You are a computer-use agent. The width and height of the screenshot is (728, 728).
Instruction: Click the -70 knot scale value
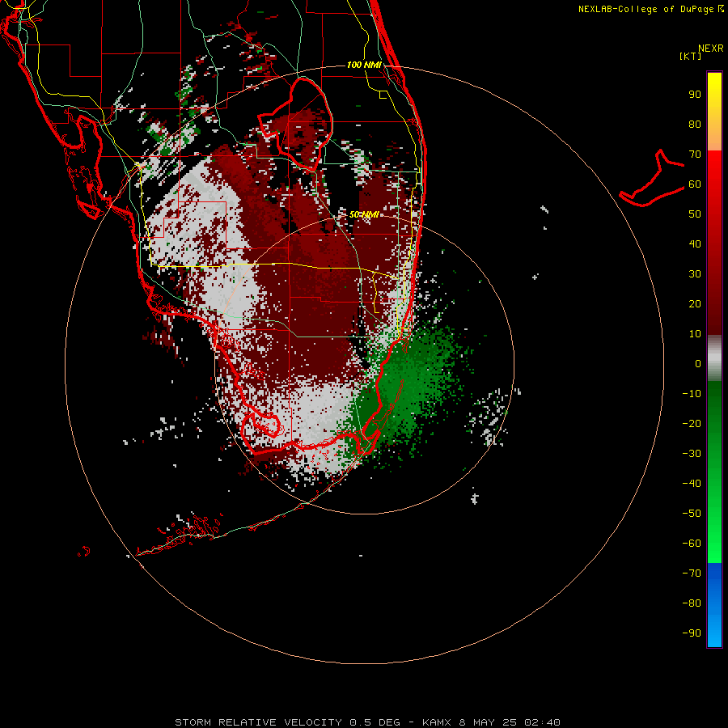[x=692, y=573]
